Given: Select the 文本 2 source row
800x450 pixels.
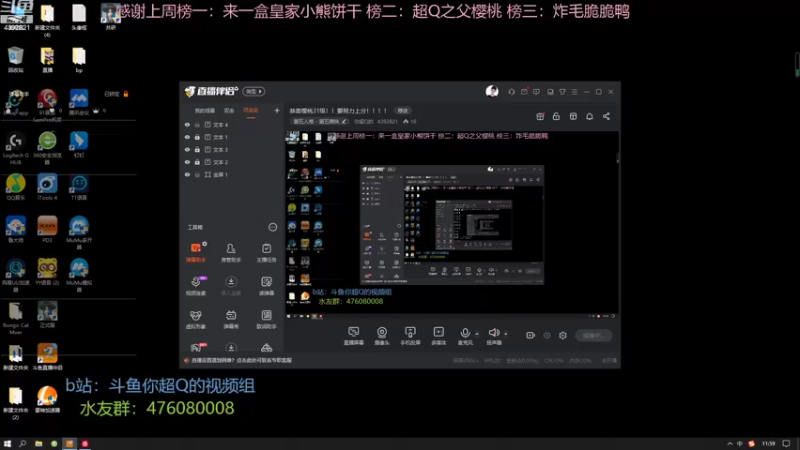Looking at the screenshot, I should pos(231,162).
